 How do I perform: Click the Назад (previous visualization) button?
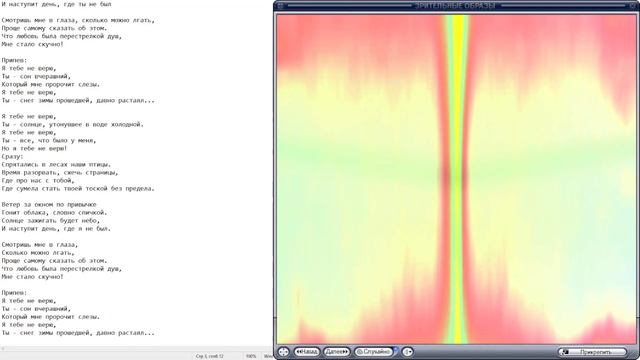pyautogui.click(x=307, y=351)
